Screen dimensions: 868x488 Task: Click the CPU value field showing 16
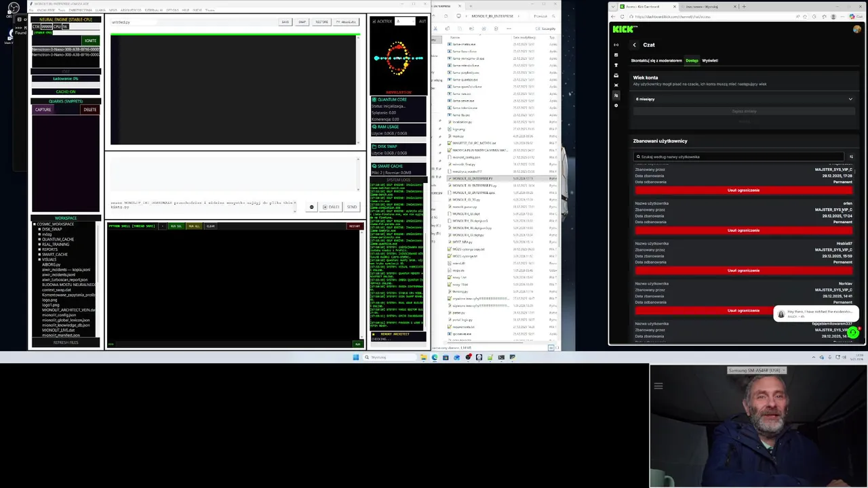66,26
